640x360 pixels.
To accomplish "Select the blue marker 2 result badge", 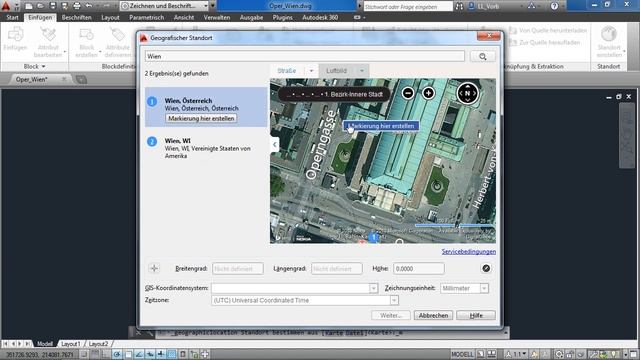I will [152, 141].
